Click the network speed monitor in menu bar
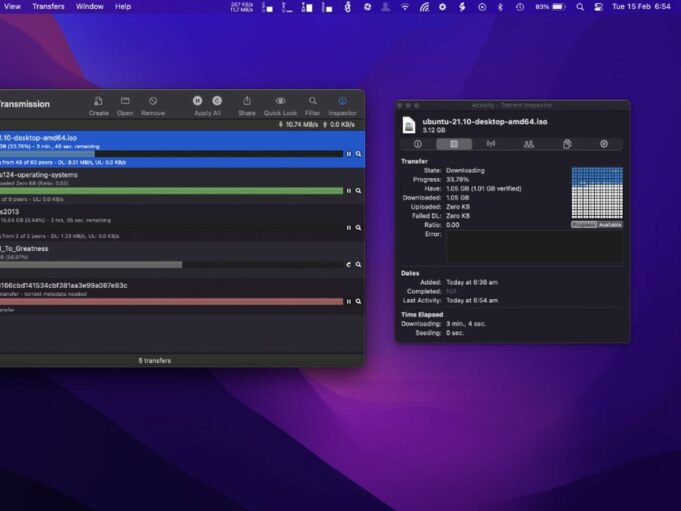The width and height of the screenshot is (681, 511). pyautogui.click(x=241, y=7)
